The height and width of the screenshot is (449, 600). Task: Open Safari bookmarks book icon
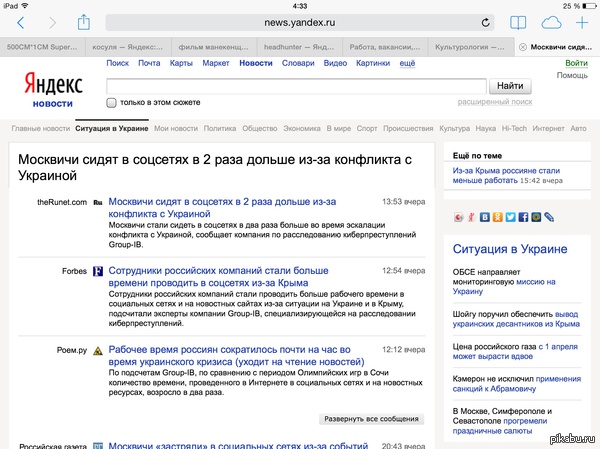[518, 22]
